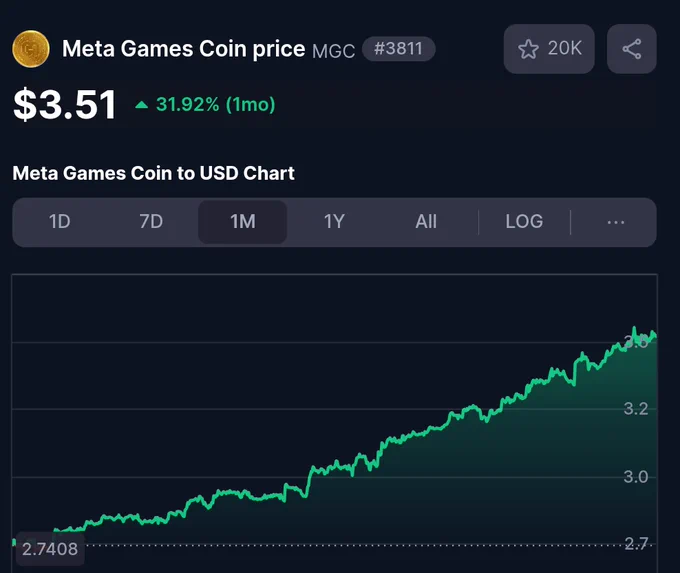Click the #3811 rank badge
Viewport: 680px width, 573px height.
tap(399, 49)
